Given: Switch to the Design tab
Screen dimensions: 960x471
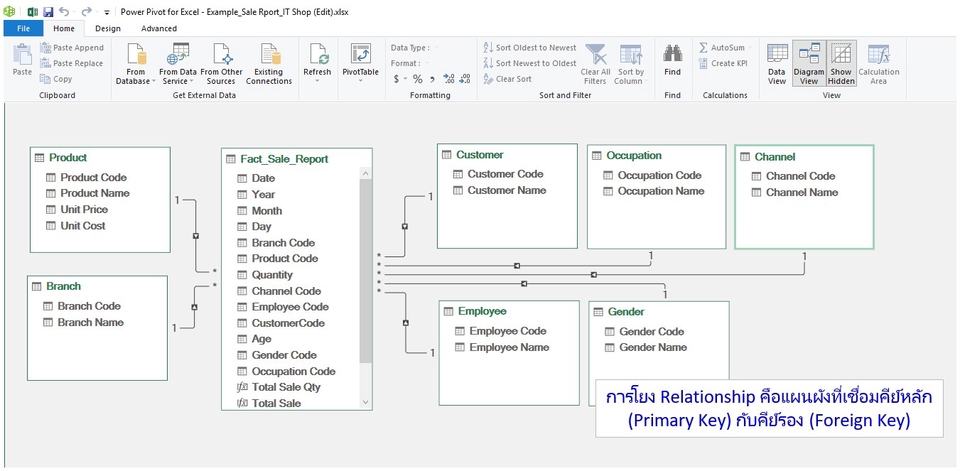Looking at the screenshot, I should (108, 28).
